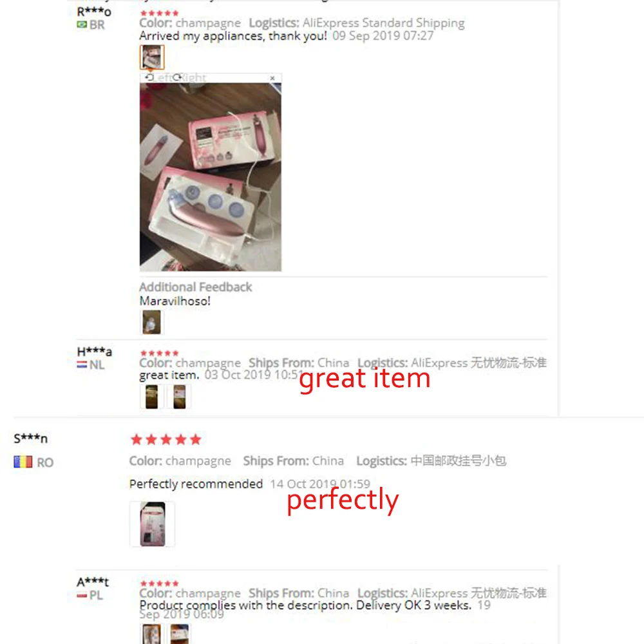Open H***a's first review photo
Screen dimensions: 644x644
(x=151, y=396)
